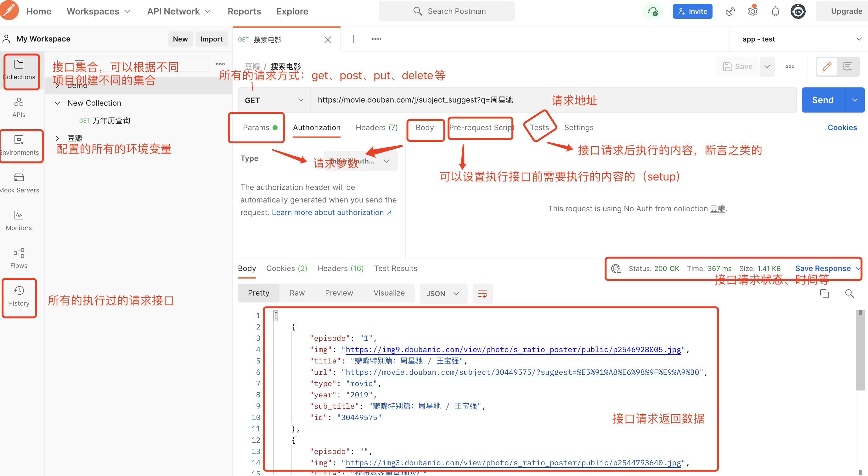This screenshot has height=476, width=868.
Task: Click the blue Send button
Action: pyautogui.click(x=822, y=100)
